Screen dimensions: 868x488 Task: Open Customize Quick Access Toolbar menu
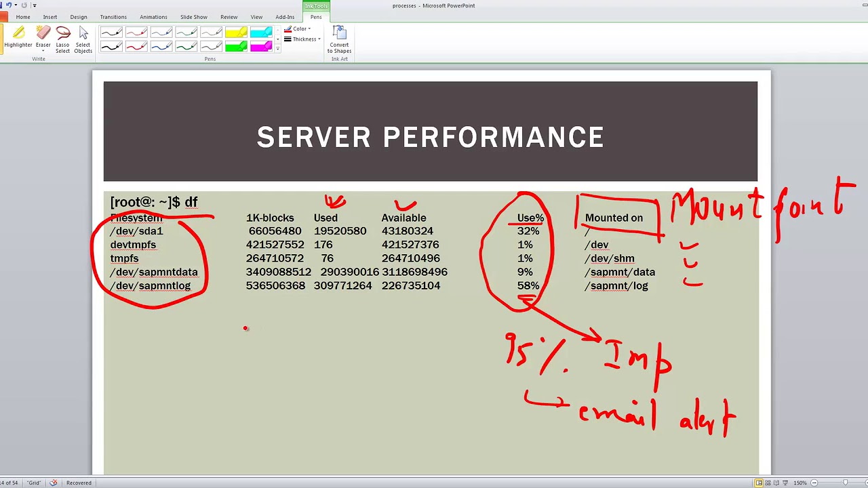click(x=34, y=5)
